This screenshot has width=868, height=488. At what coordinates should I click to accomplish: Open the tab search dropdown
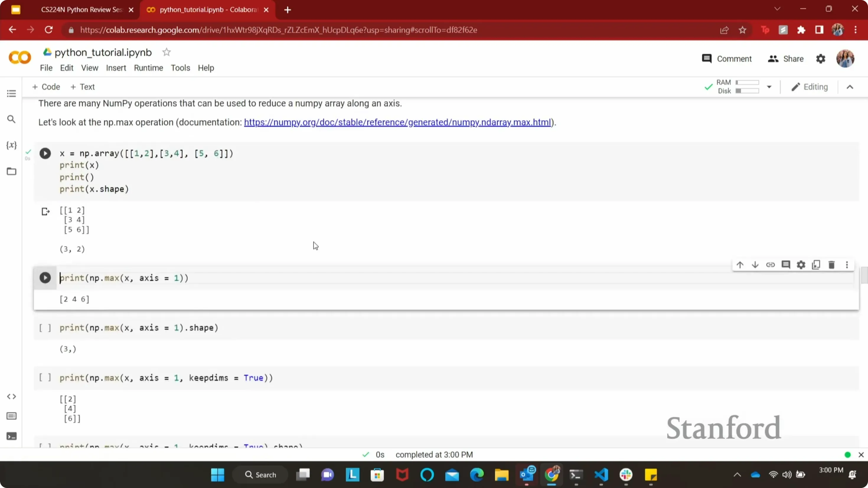click(x=777, y=9)
